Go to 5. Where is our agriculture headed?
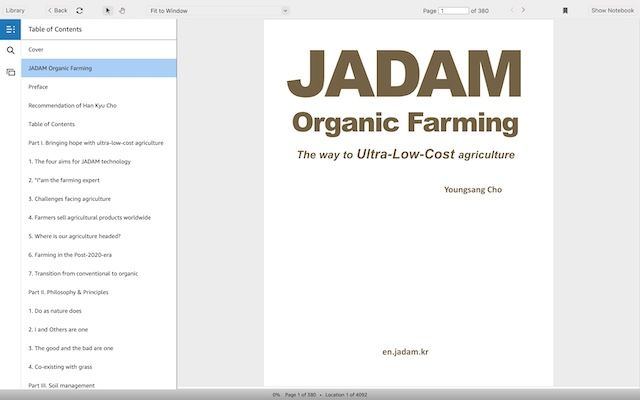This screenshot has height=400, width=640. (x=99, y=236)
